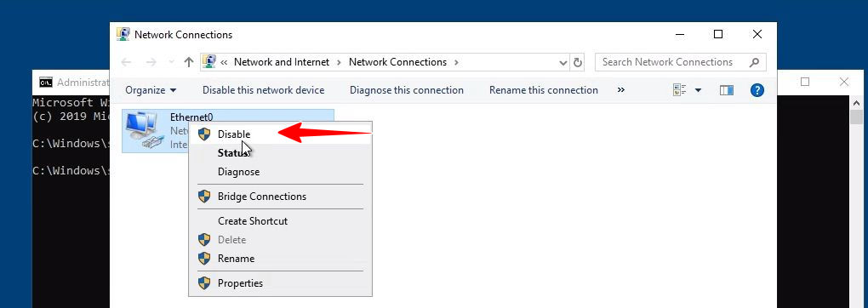This screenshot has width=868, height=308.
Task: Select the Ethernet0 adapter icon
Action: [x=142, y=129]
